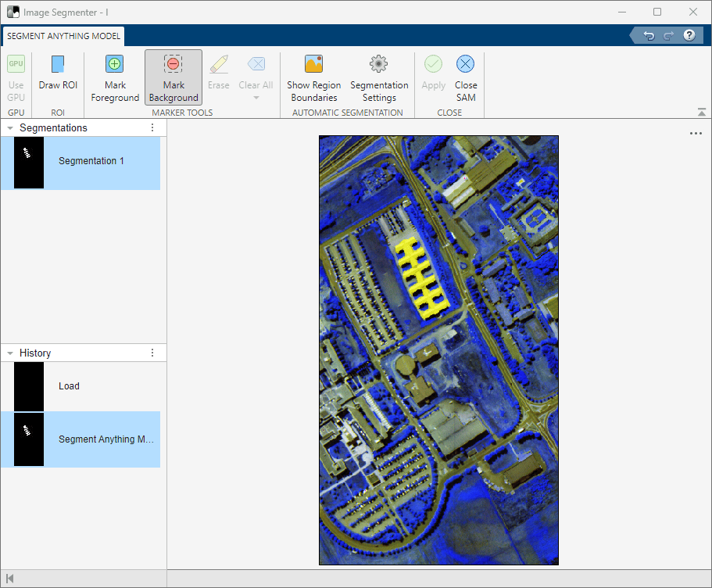The width and height of the screenshot is (712, 588).
Task: Select the Segment Anything M... history step
Action: click(x=81, y=439)
